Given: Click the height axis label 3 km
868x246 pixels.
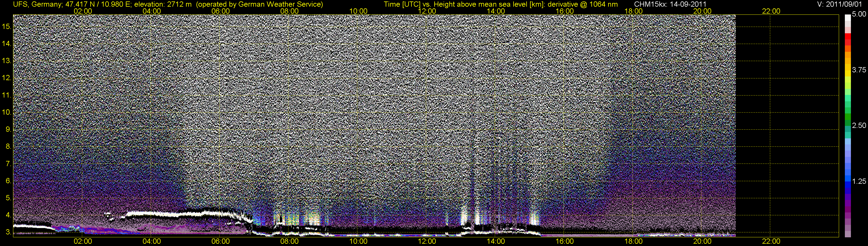Looking at the screenshot, I should 8,232.
